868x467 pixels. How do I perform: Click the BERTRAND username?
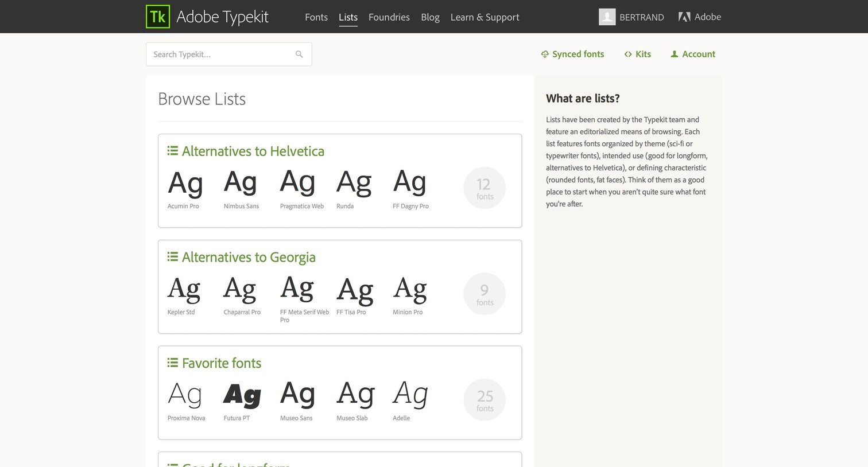tap(642, 17)
